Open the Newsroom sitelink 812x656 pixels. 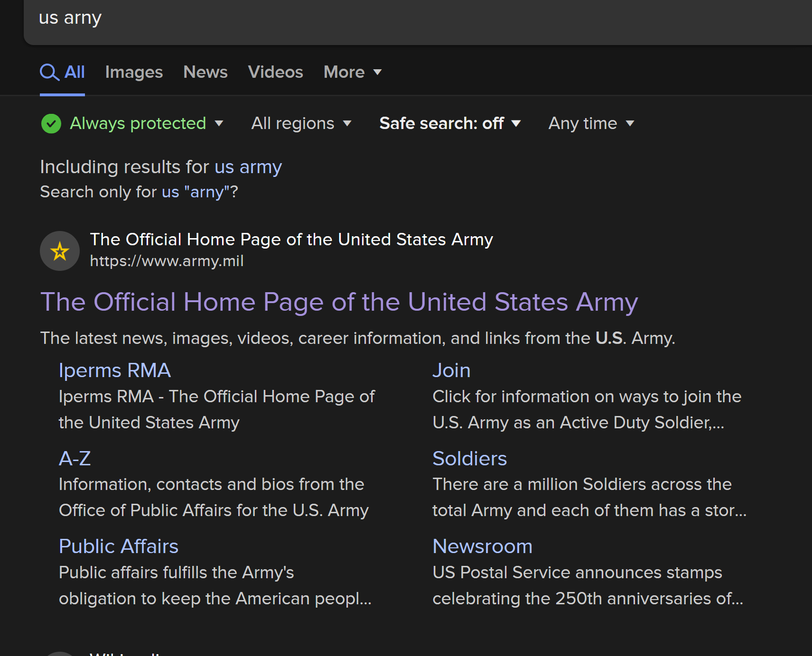tap(482, 546)
